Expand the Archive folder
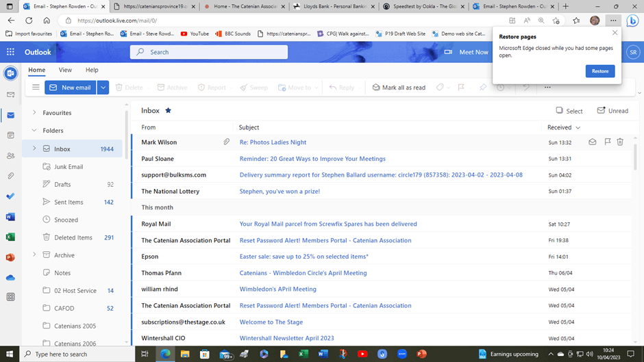Screen dimensions: 644x362 pos(34,255)
